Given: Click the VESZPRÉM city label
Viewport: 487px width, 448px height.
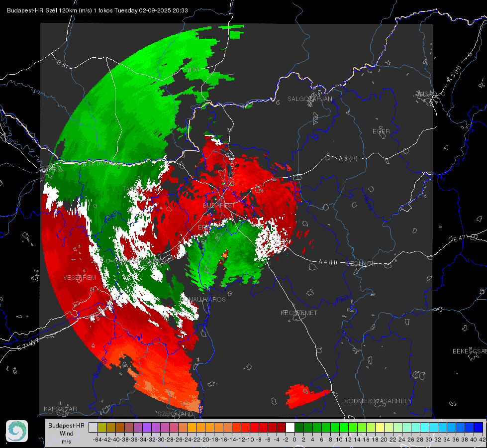Looking at the screenshot, I should 80,278.
